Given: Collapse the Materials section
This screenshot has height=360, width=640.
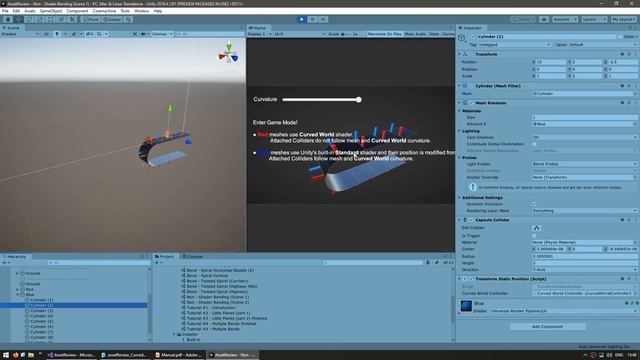Looking at the screenshot, I should click(x=460, y=111).
